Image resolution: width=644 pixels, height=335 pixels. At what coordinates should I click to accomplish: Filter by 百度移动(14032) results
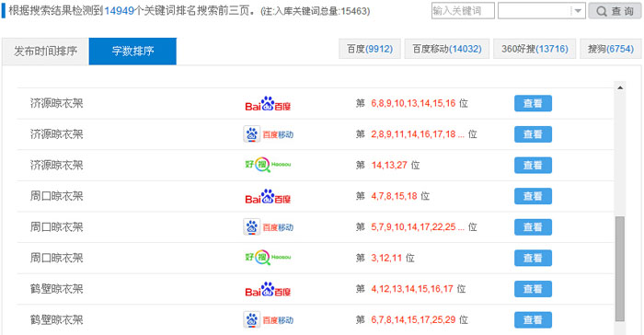447,49
